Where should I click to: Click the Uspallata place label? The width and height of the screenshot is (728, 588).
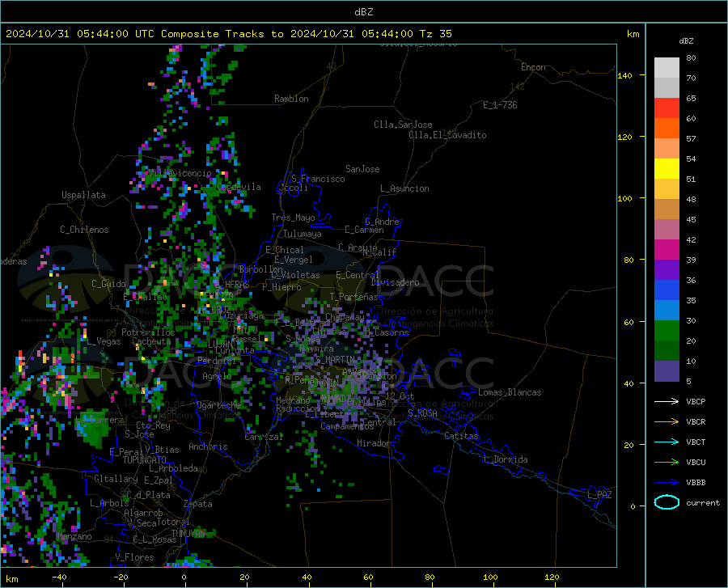coord(83,196)
